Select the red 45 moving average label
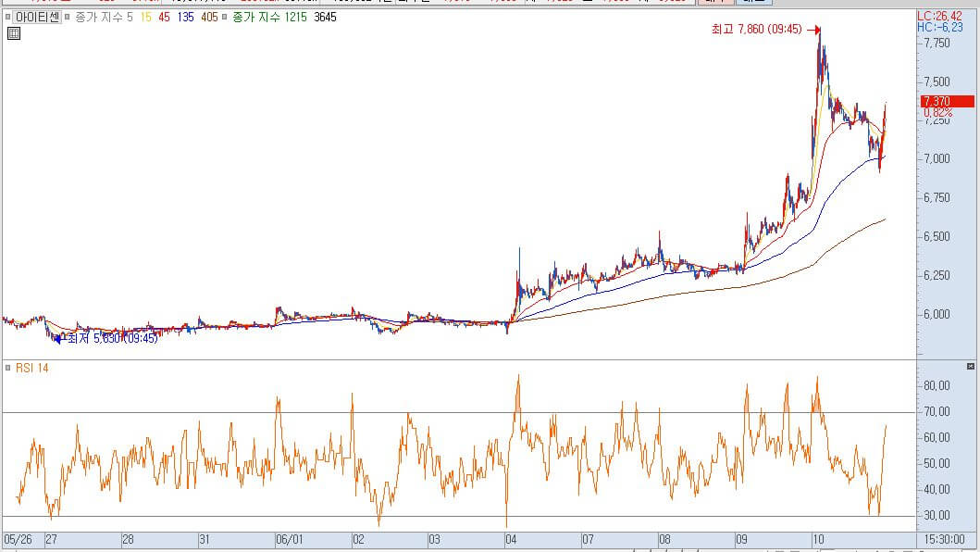The image size is (980, 552). point(164,17)
